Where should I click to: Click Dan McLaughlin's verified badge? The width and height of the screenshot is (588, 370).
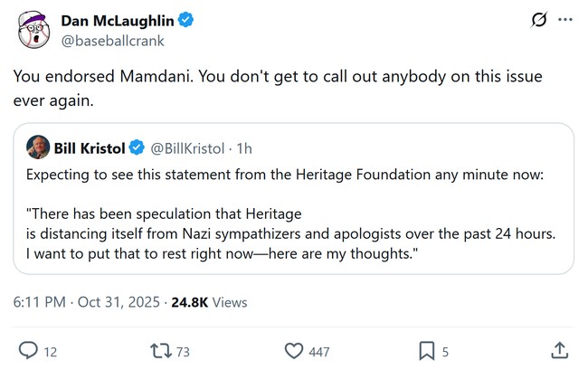[186, 21]
